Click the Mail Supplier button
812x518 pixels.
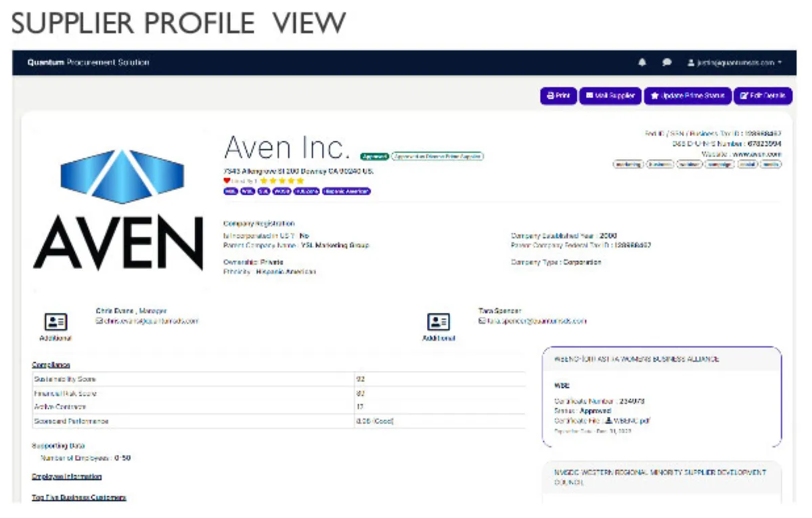click(610, 96)
